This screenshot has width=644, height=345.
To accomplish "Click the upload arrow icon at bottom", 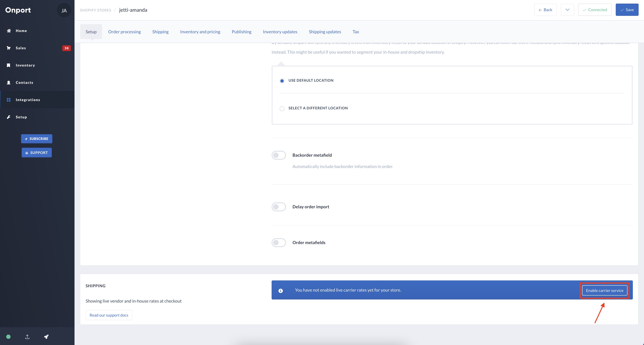I will click(x=27, y=337).
